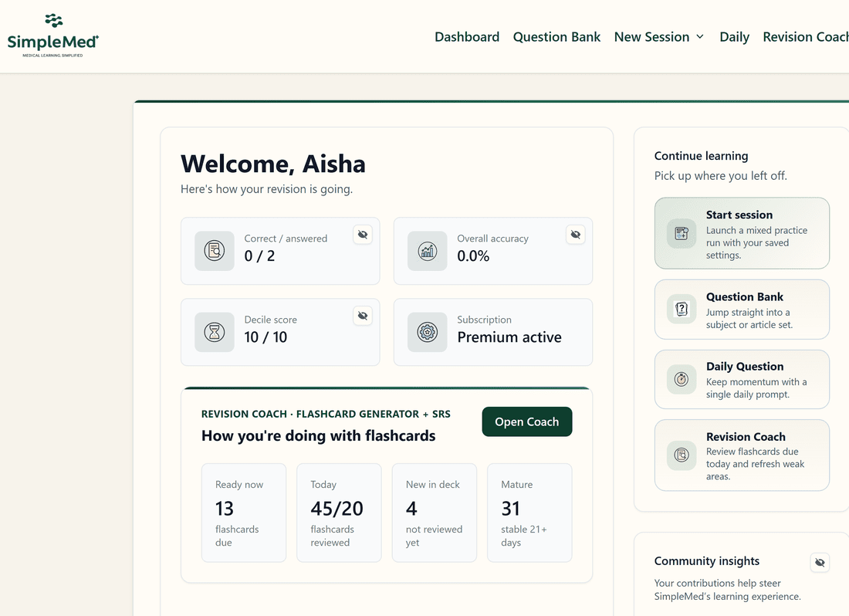Image resolution: width=849 pixels, height=616 pixels.
Task: Click the Mature 31 tile
Action: click(x=529, y=513)
